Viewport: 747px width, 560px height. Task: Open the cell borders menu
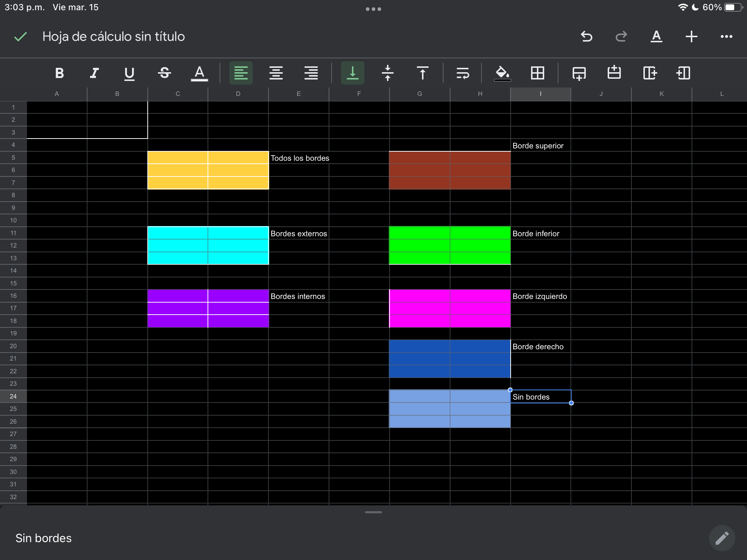538,73
